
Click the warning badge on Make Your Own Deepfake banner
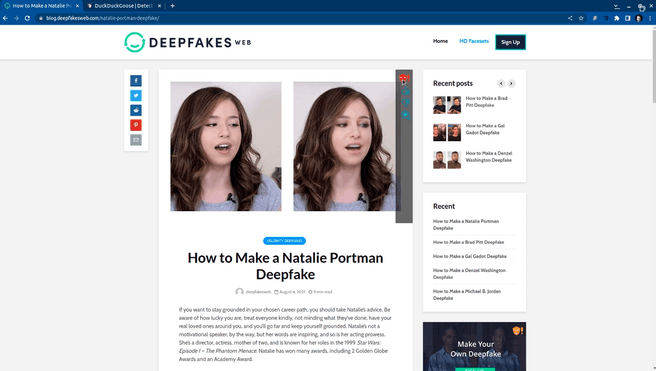pyautogui.click(x=518, y=331)
